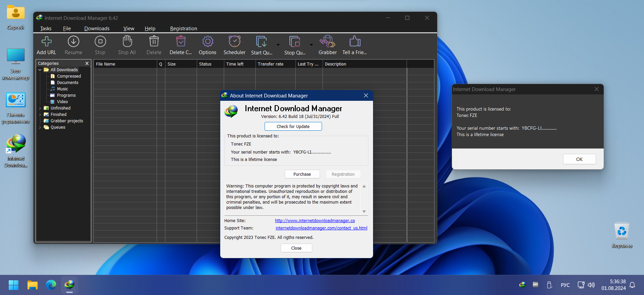This screenshot has height=295, width=644.
Task: Open the Scheduler clock icon
Action: point(234,42)
